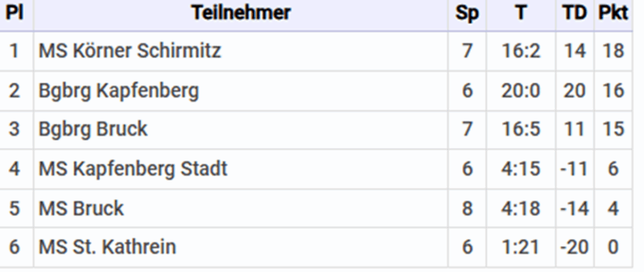Click the MS Bruck team name
644x272 pixels.
point(82,208)
